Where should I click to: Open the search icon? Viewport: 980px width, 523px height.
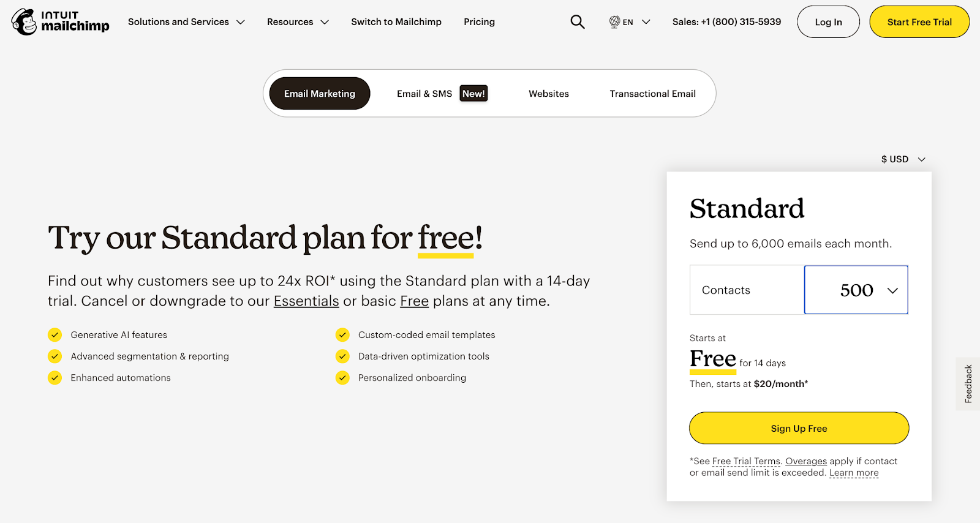coord(576,21)
